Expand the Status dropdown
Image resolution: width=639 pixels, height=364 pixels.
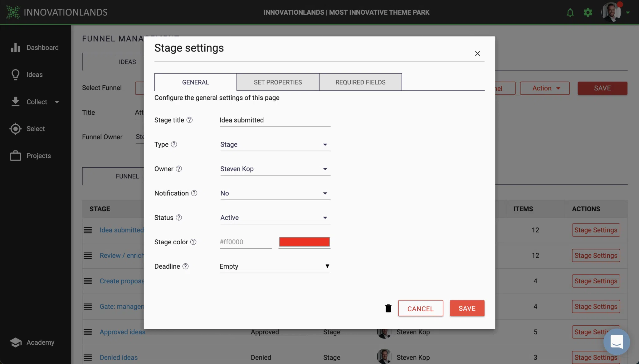(275, 218)
